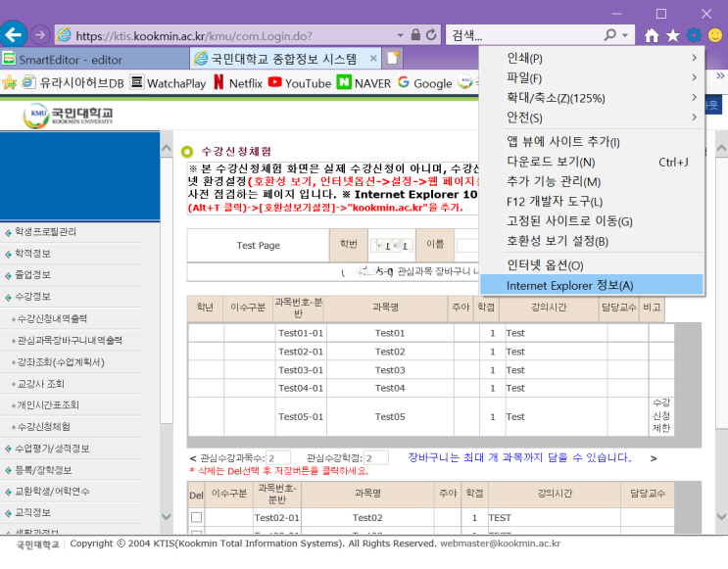Click main page scrollbar down arrow
Screen dimensions: 728x569
(x=721, y=516)
